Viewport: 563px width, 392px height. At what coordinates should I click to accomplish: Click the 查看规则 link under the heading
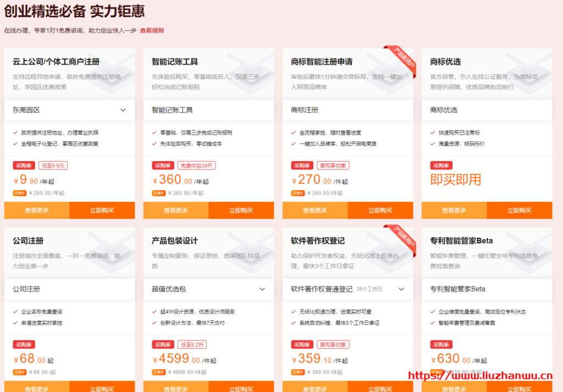(152, 31)
